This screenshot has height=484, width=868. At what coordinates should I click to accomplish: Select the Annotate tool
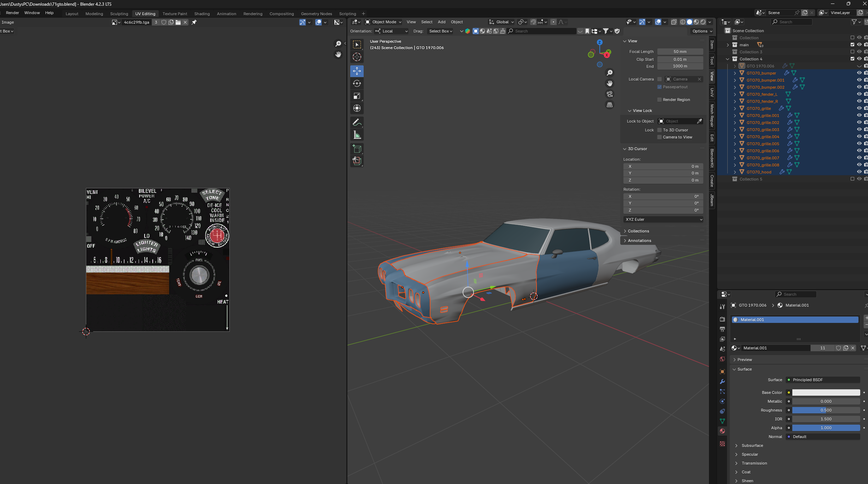pyautogui.click(x=357, y=122)
